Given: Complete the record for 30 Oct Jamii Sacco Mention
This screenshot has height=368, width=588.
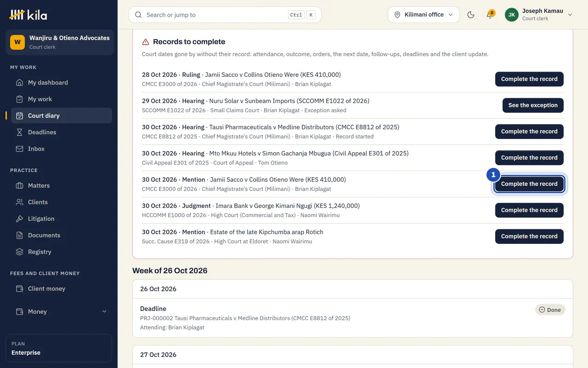Looking at the screenshot, I should point(529,184).
